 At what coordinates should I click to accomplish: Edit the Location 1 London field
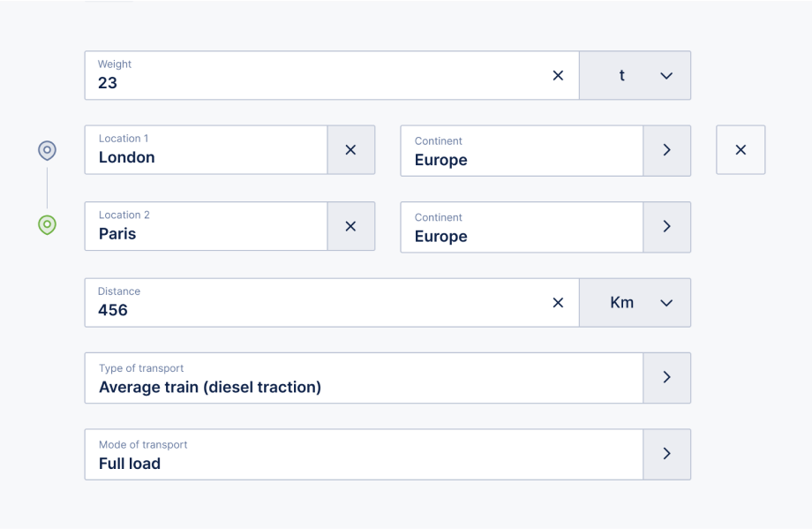(207, 150)
